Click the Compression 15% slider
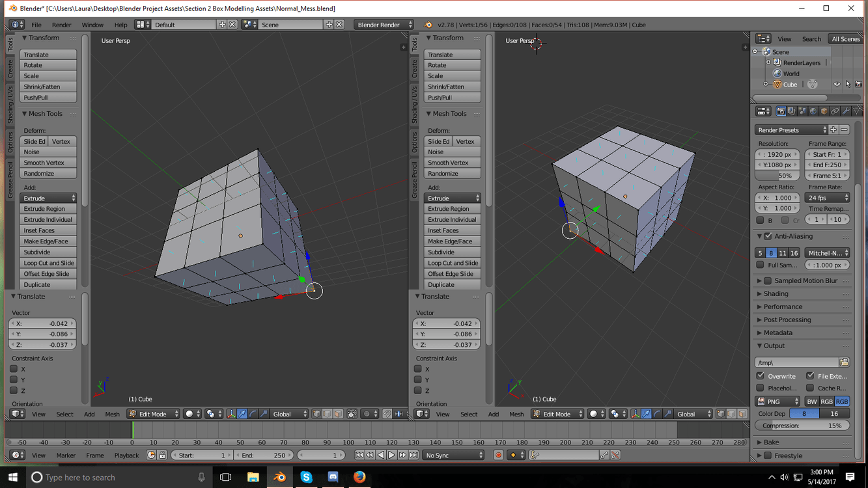Screen dimensions: 868x488 802,426
